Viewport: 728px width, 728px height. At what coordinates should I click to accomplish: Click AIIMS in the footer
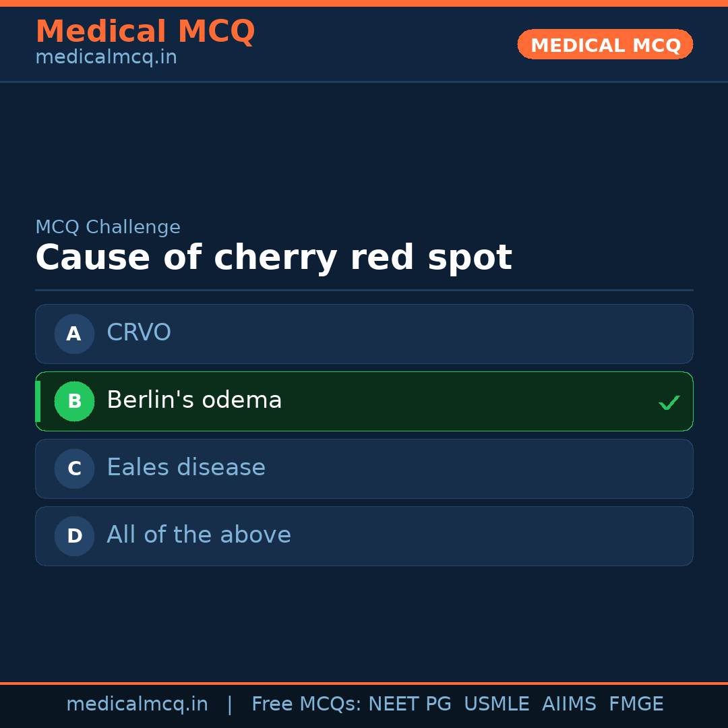[569, 704]
